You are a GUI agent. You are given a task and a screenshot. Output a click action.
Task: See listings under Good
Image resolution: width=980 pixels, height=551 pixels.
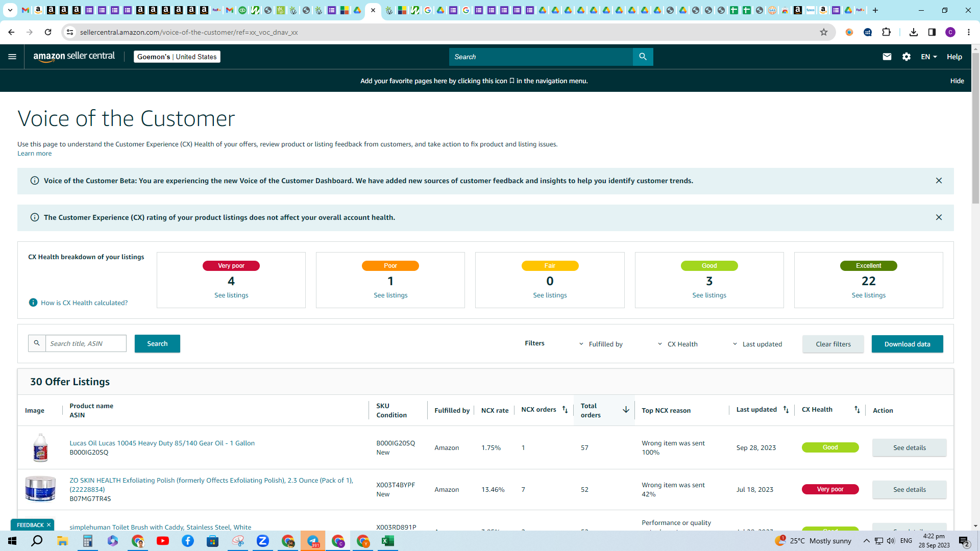[709, 295]
